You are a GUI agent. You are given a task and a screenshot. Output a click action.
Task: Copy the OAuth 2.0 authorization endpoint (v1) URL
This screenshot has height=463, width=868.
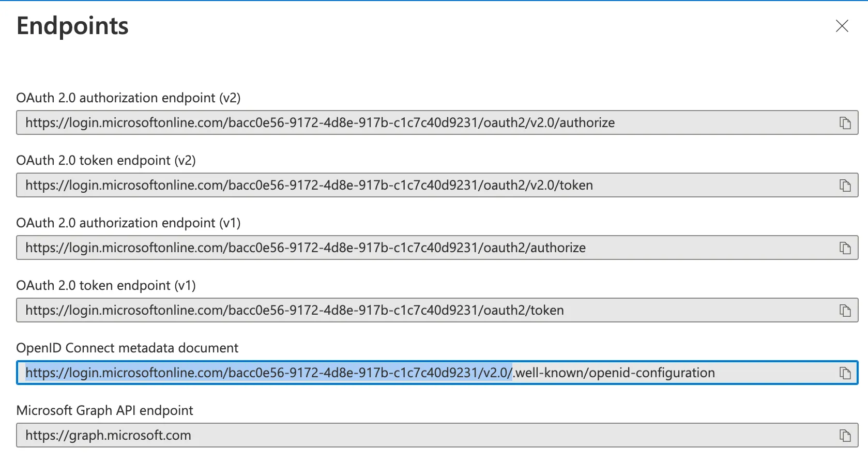[845, 248]
